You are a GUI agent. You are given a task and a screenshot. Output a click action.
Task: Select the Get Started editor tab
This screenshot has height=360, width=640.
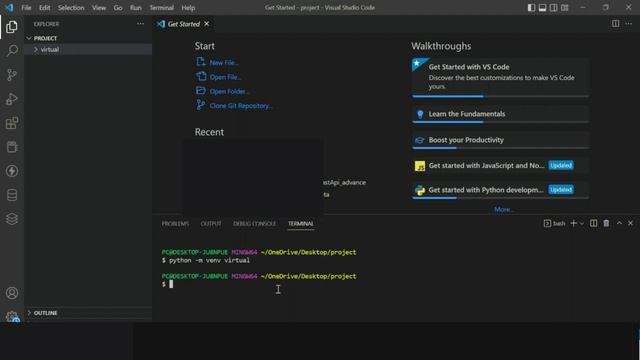(x=183, y=24)
